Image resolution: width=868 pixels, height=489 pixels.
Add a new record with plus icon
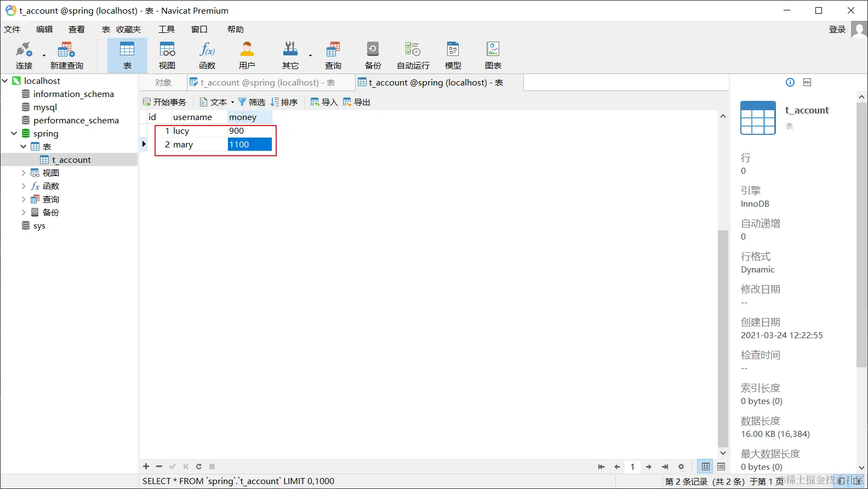tap(146, 467)
